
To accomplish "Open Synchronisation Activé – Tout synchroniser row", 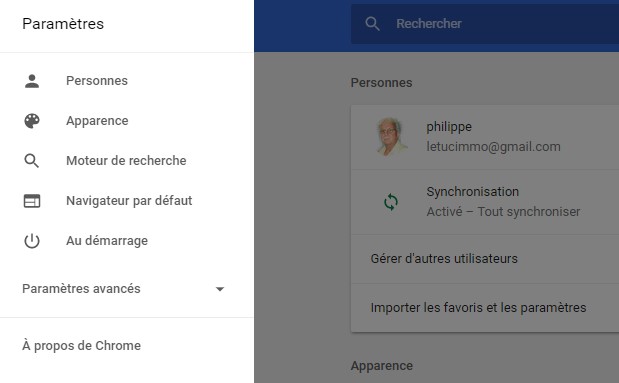I will point(485,202).
